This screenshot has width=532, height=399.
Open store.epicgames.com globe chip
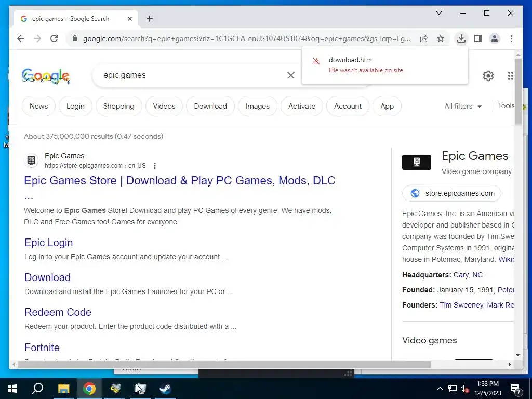(x=451, y=193)
